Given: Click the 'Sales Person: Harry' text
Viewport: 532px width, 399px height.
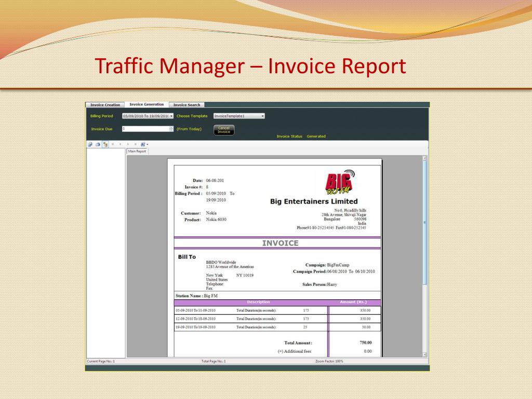Looking at the screenshot, I should click(320, 284).
